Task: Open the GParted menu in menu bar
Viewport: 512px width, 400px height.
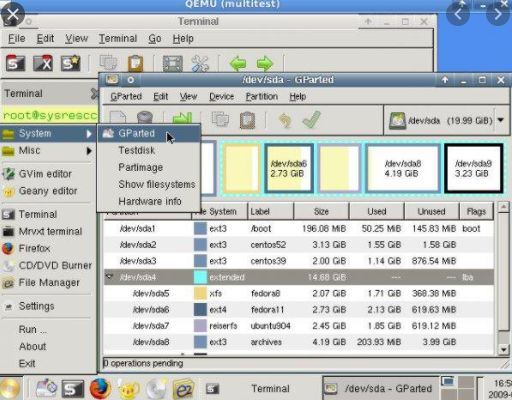Action: (x=126, y=97)
